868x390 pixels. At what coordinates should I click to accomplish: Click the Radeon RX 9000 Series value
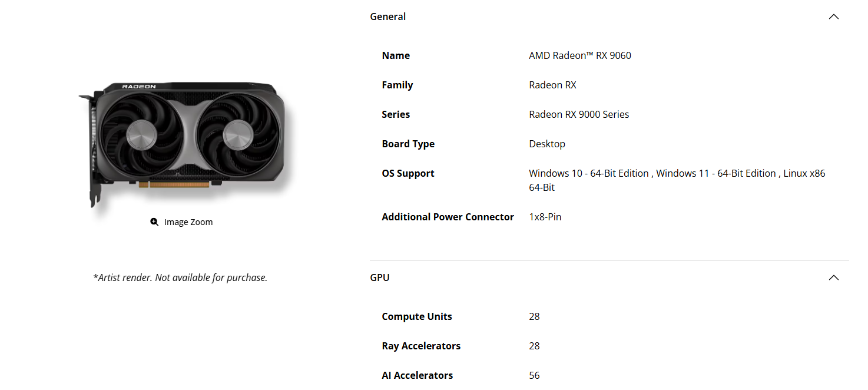pos(579,114)
